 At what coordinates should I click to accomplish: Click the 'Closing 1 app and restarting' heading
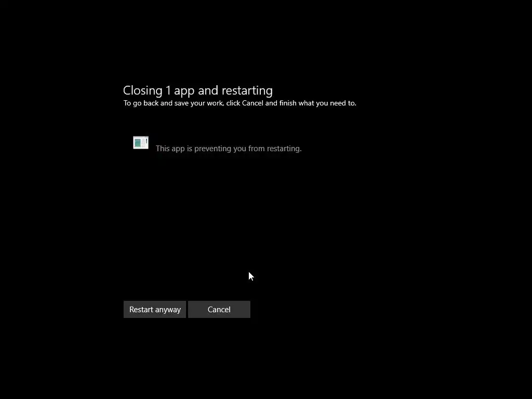coord(198,90)
